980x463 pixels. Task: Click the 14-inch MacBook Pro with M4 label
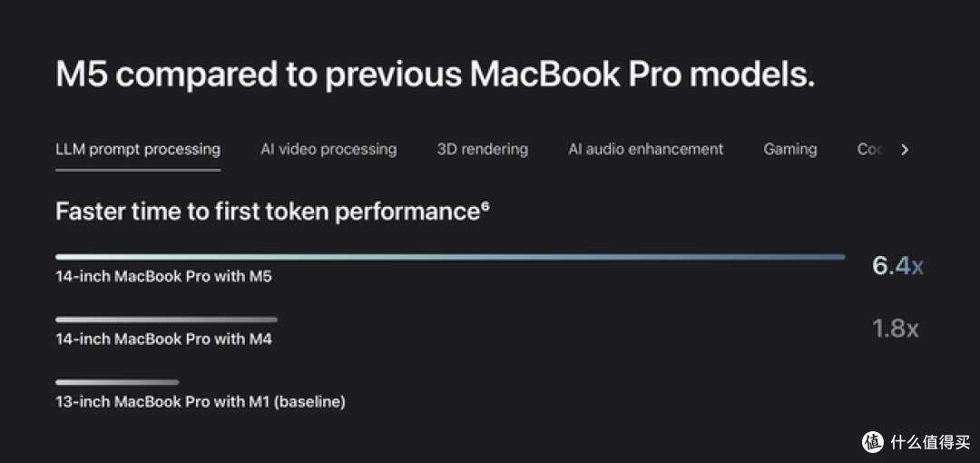click(x=163, y=340)
